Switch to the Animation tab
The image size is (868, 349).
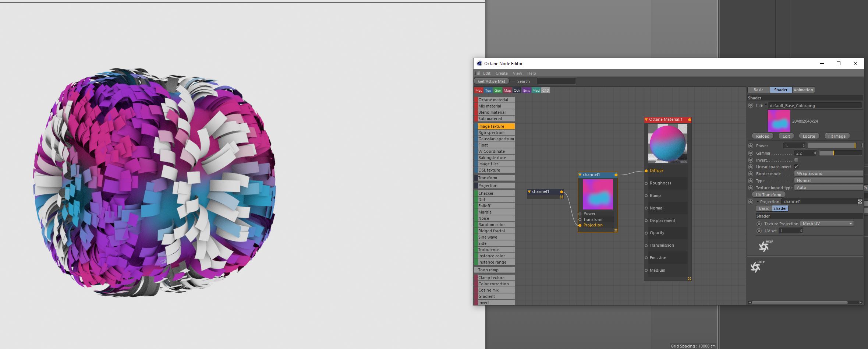click(803, 90)
